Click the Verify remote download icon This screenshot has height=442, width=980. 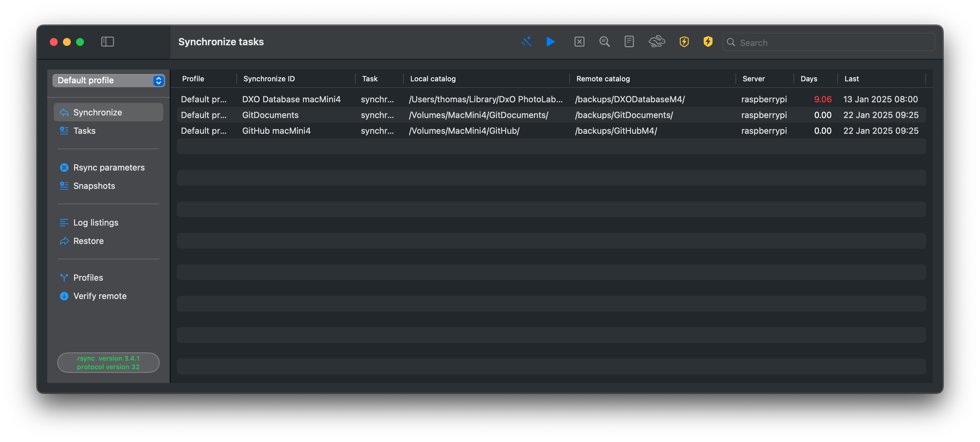pos(64,296)
